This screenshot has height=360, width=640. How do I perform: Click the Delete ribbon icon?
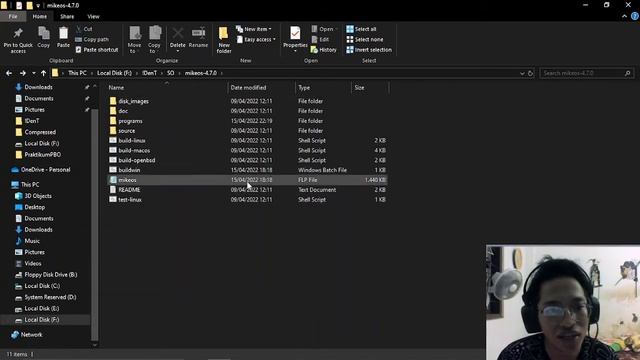click(178, 40)
